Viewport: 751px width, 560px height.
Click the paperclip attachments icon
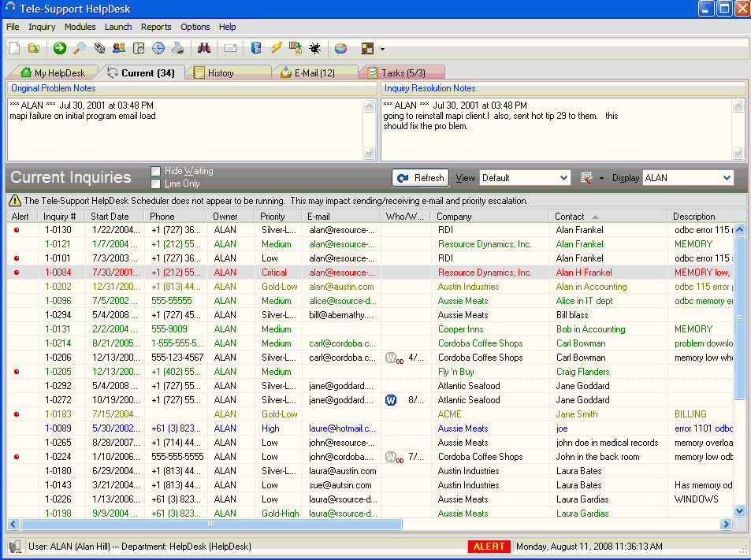point(99,48)
